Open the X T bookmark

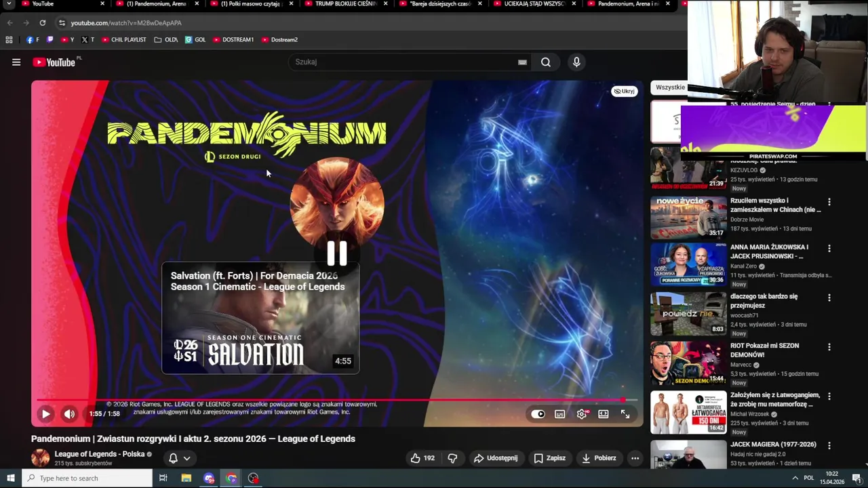(x=87, y=40)
